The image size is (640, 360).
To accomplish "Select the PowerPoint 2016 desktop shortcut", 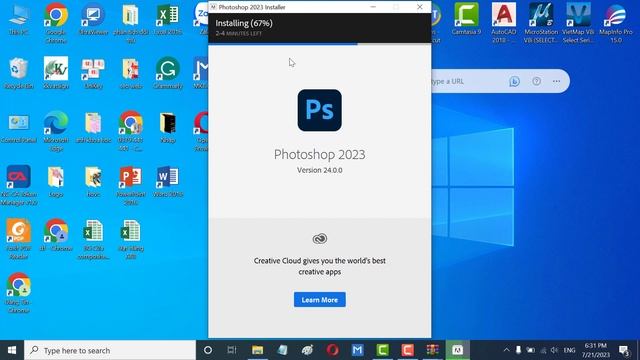I will click(131, 184).
